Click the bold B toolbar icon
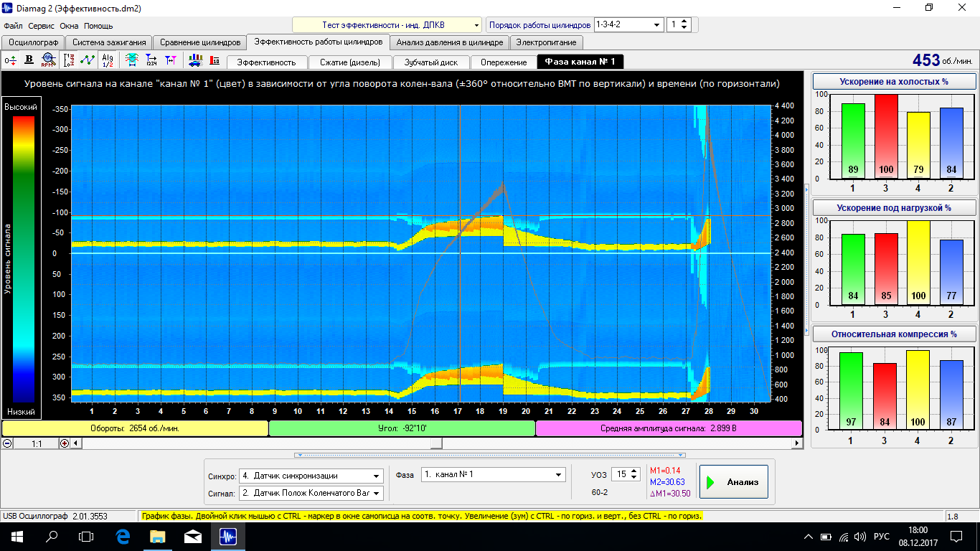This screenshot has height=551, width=980. [29, 60]
